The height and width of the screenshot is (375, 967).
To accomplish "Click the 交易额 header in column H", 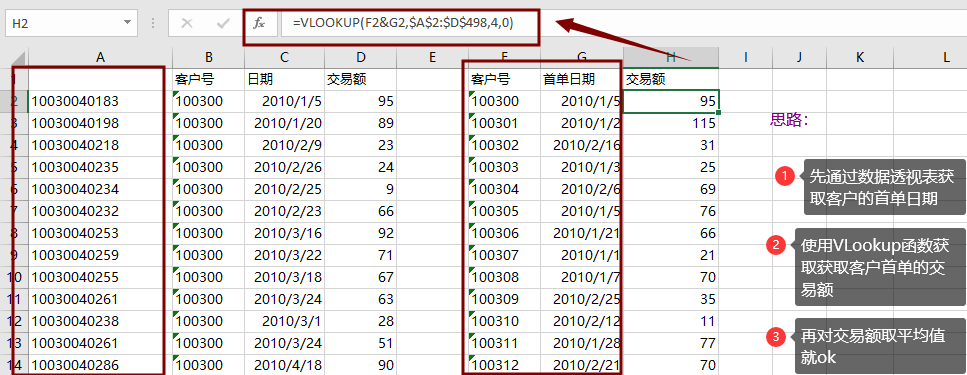I will pyautogui.click(x=671, y=79).
